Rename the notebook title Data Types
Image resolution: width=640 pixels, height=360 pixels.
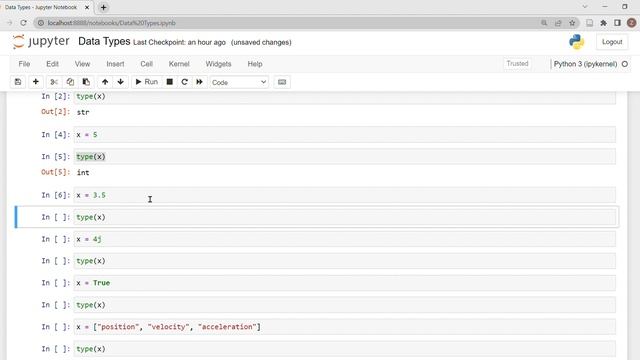[x=104, y=41]
